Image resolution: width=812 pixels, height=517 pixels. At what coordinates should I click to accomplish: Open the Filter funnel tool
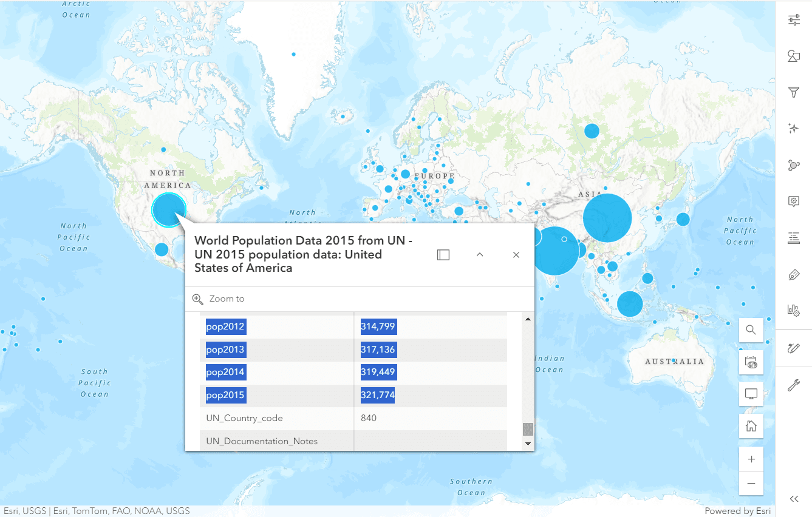click(794, 92)
